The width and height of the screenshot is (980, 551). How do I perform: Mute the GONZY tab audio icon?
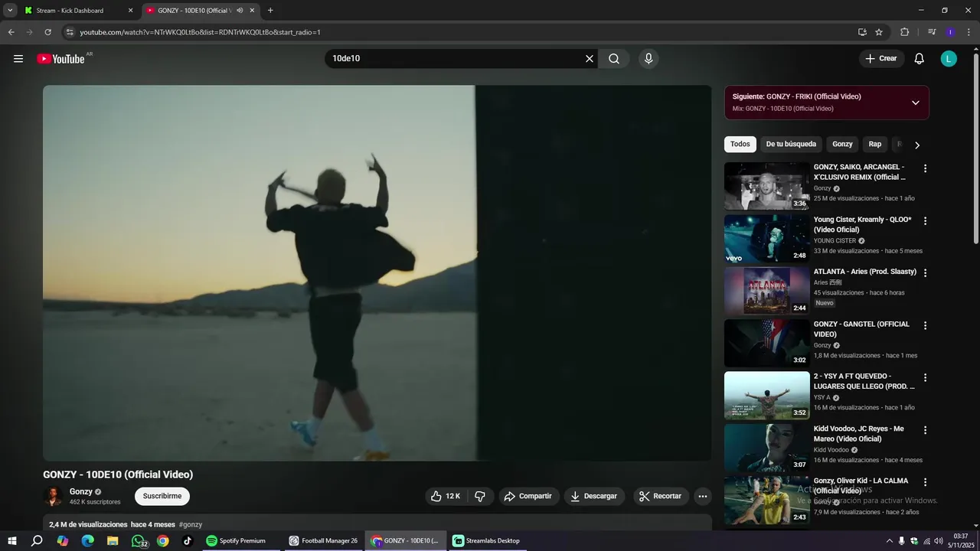[240, 11]
